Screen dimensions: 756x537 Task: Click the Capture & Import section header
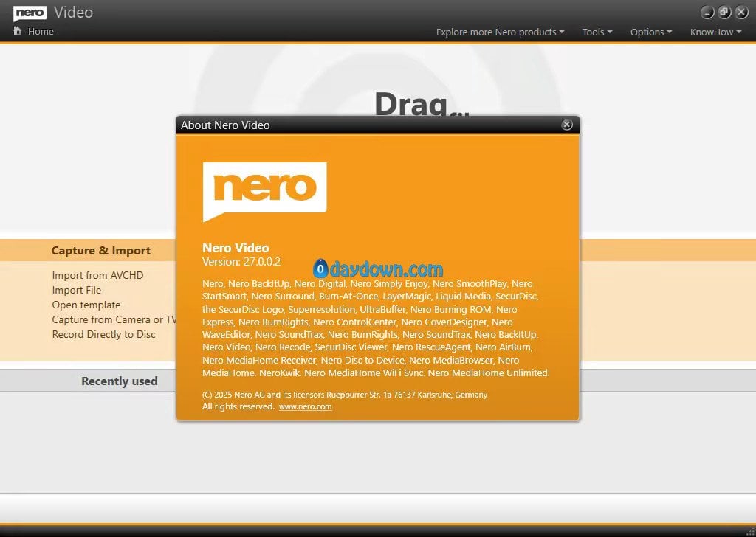100,251
